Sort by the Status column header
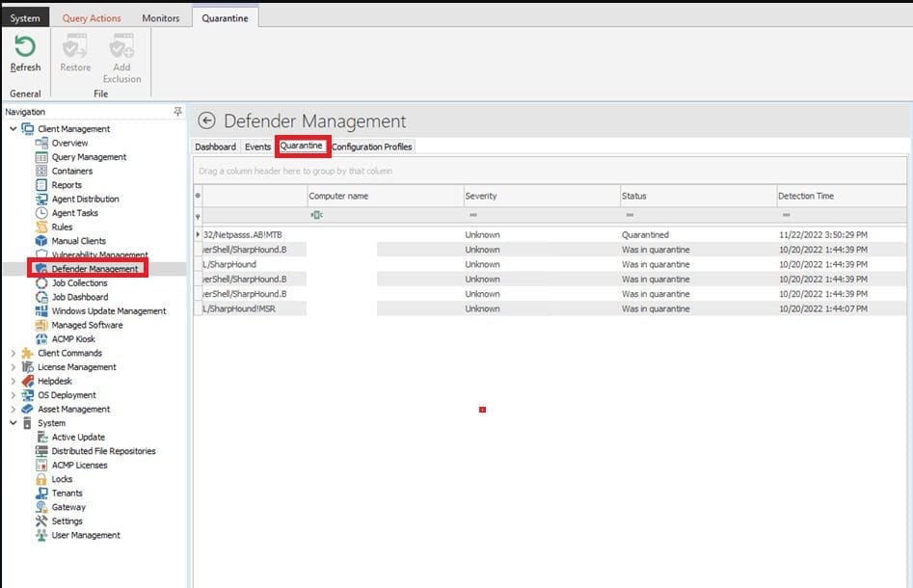Viewport: 913px width, 588px height. 698,197
